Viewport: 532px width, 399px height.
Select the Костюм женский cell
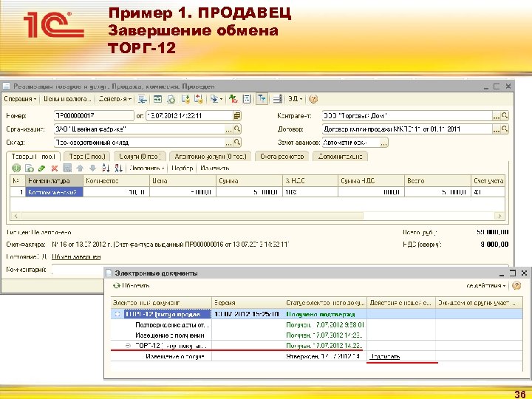[54, 192]
